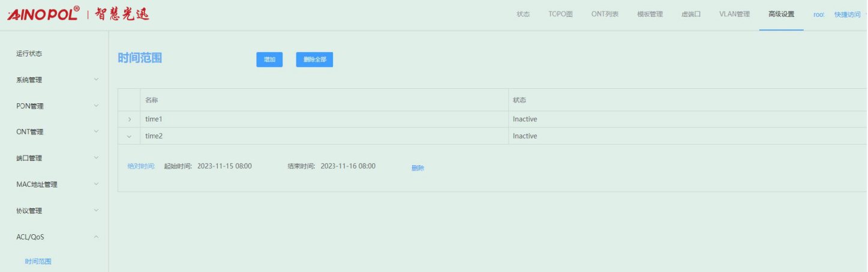This screenshot has width=868, height=272.
Task: Open the ONT列表 tab
Action: (605, 14)
